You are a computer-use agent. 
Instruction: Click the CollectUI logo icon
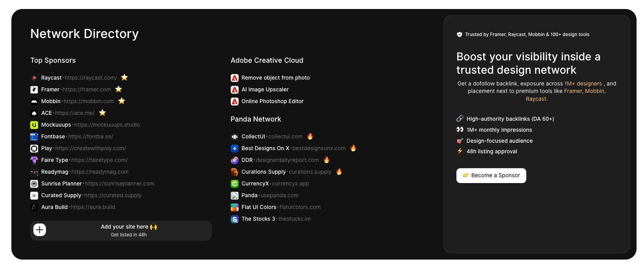coord(235,136)
